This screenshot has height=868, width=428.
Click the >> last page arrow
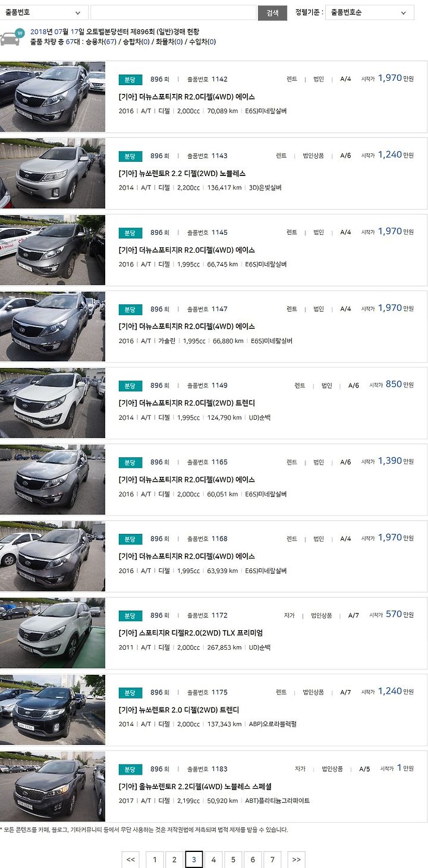tap(296, 860)
